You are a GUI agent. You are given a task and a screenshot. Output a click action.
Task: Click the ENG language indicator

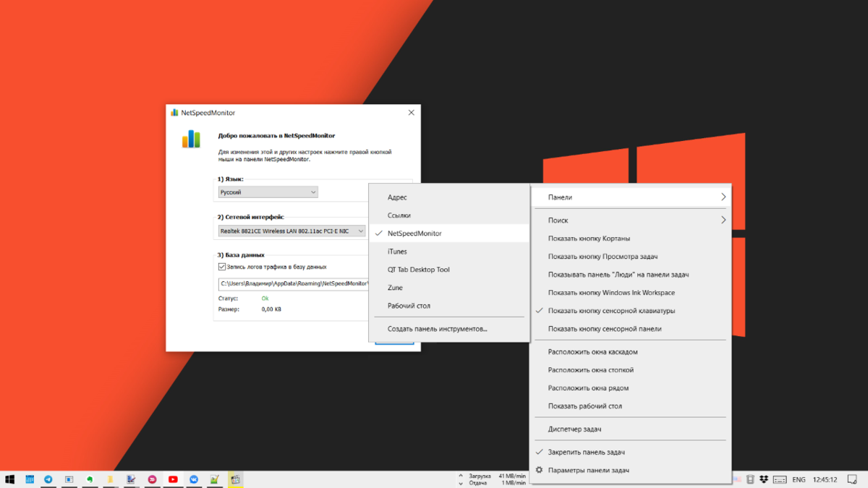click(799, 479)
